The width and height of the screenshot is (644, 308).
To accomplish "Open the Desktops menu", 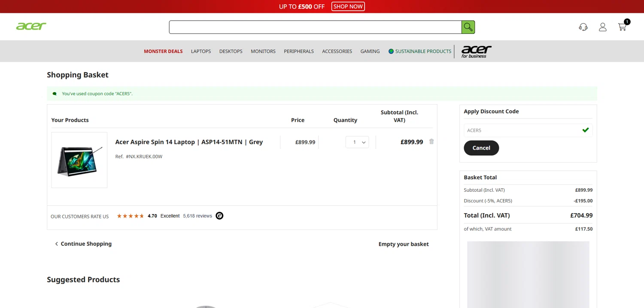I will 231,51.
